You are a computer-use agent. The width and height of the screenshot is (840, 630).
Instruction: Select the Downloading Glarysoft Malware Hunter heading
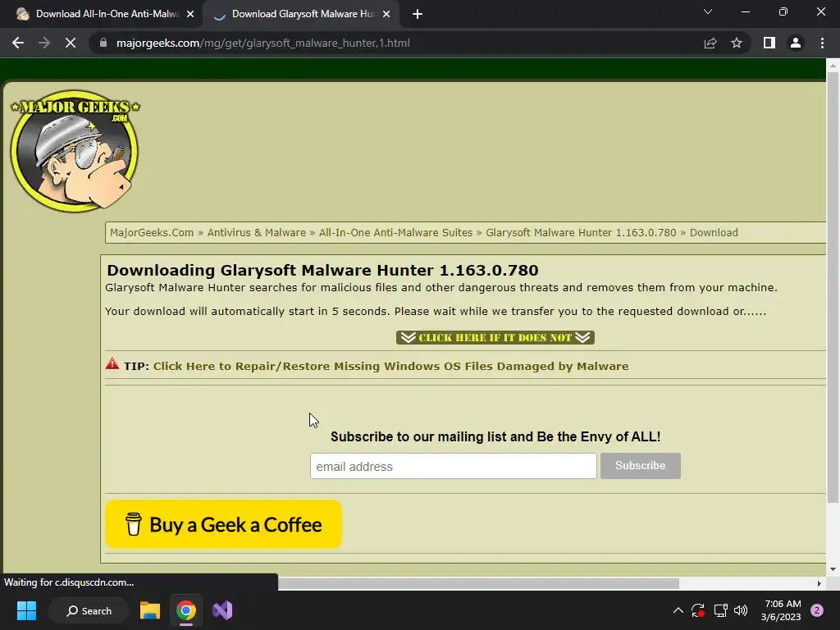[x=322, y=270]
